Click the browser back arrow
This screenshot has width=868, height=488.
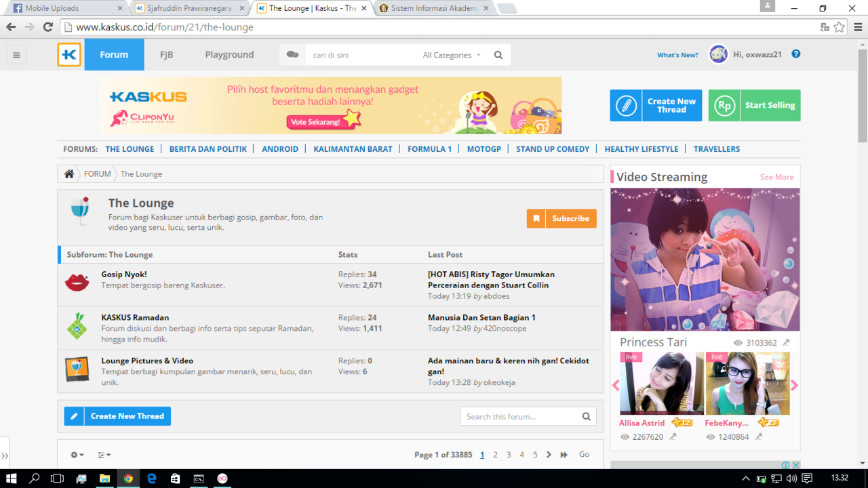point(11,27)
